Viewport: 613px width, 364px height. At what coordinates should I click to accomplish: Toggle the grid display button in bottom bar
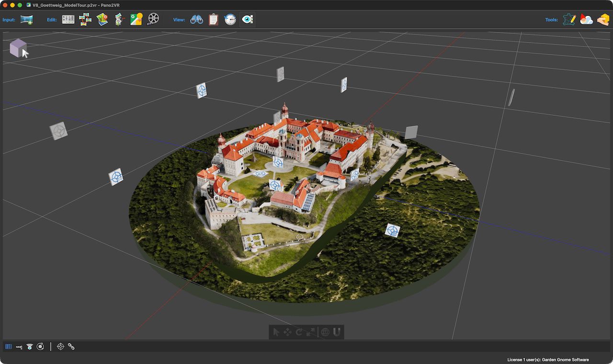[x=8, y=347]
